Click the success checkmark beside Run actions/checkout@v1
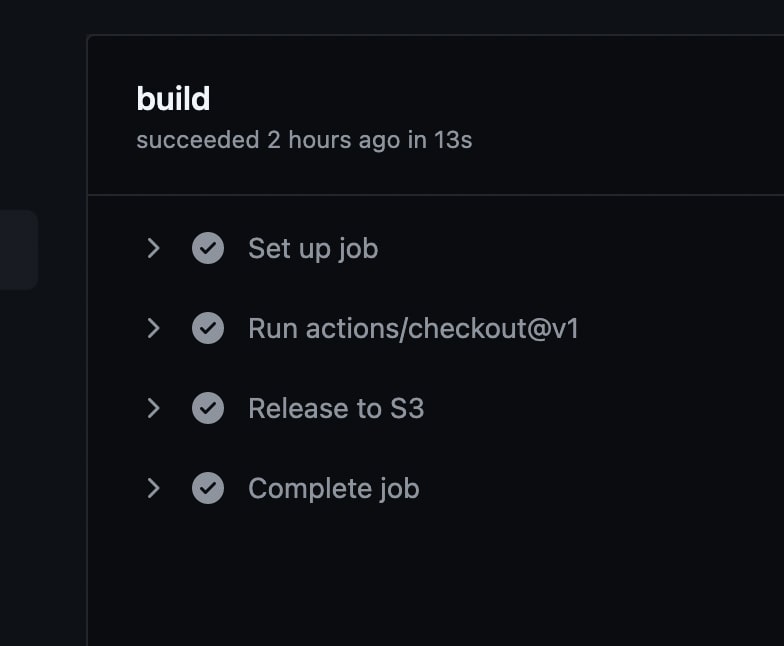 pyautogui.click(x=208, y=328)
